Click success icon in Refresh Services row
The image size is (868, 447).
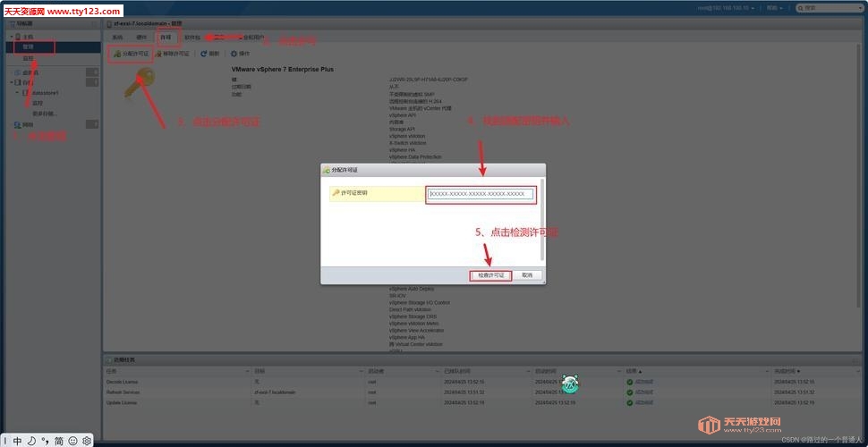point(629,392)
